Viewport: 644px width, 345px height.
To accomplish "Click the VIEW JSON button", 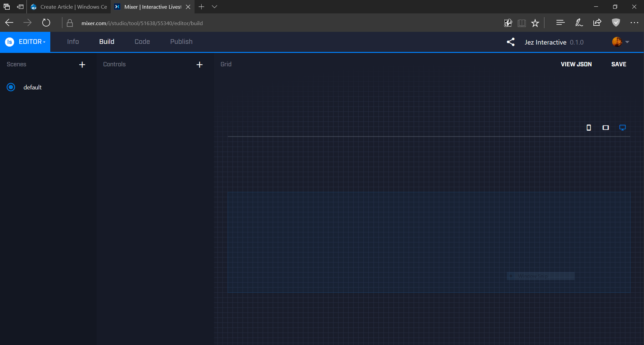I will click(576, 64).
